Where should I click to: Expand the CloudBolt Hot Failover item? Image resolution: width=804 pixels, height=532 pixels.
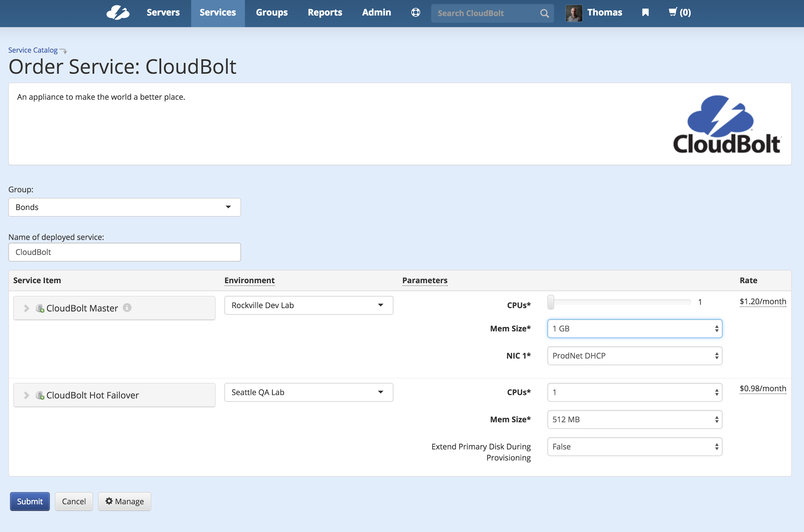coord(27,395)
